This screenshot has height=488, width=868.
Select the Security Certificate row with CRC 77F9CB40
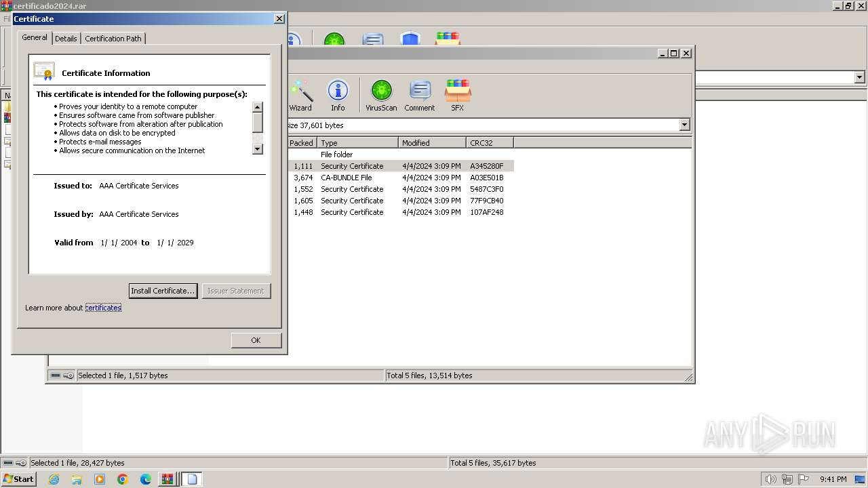coord(400,201)
